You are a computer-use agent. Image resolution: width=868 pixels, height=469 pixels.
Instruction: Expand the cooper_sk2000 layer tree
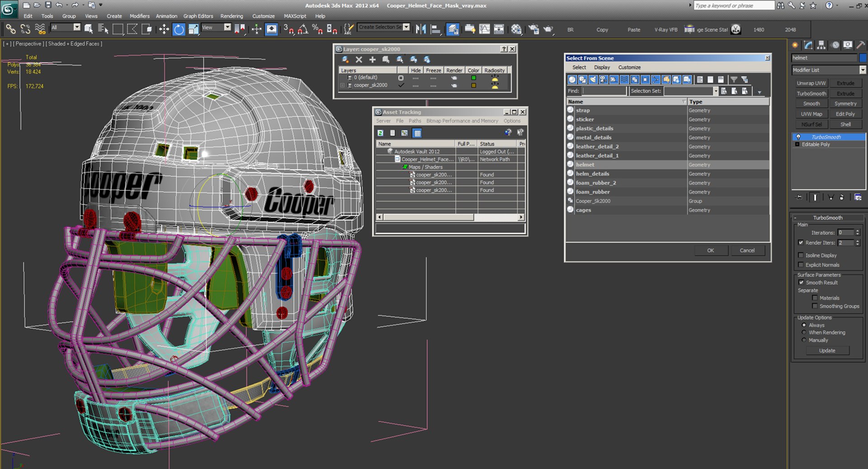[342, 85]
